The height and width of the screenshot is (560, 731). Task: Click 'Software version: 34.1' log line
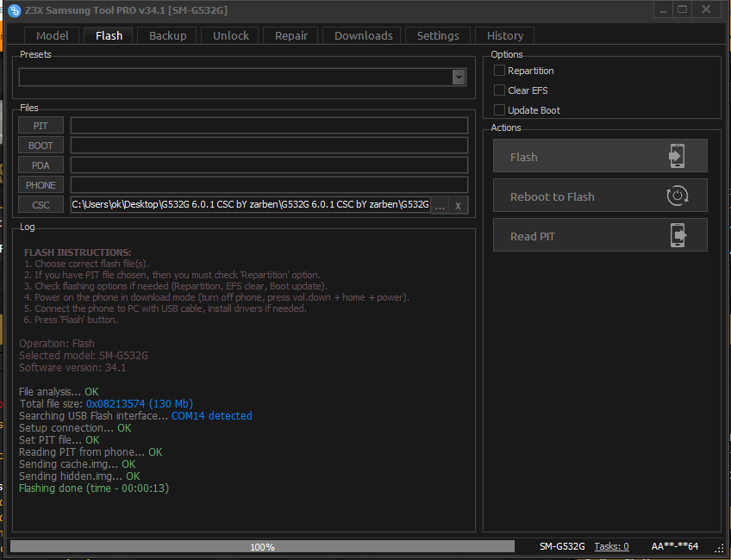[72, 368]
